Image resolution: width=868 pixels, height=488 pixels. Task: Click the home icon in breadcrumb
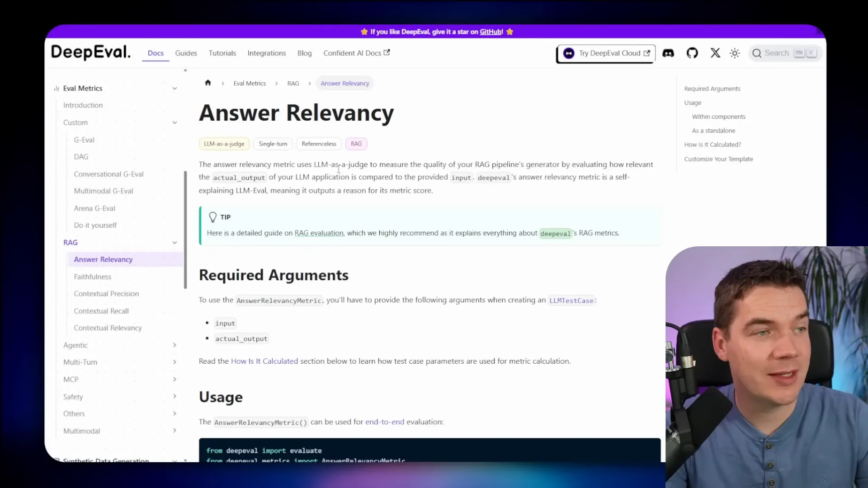[208, 83]
